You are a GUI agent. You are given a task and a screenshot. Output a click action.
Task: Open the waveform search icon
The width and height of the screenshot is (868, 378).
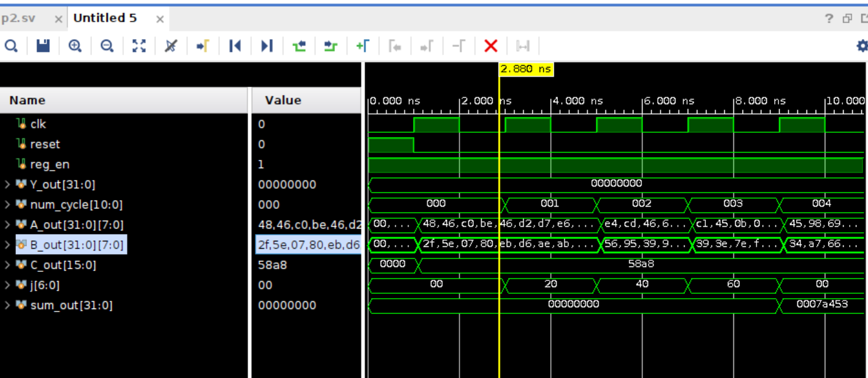pos(11,46)
